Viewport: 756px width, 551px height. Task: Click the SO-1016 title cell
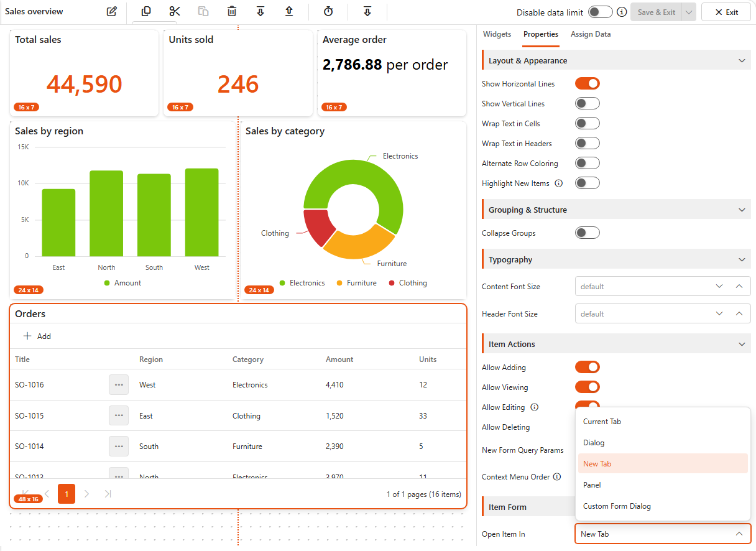point(29,385)
